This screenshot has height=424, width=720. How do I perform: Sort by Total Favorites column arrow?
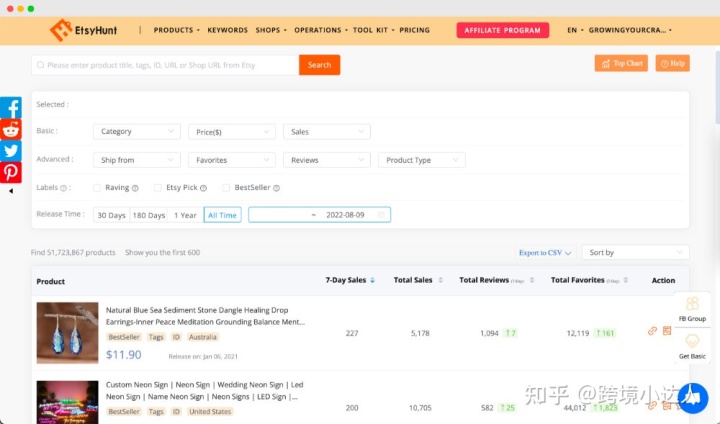[625, 280]
